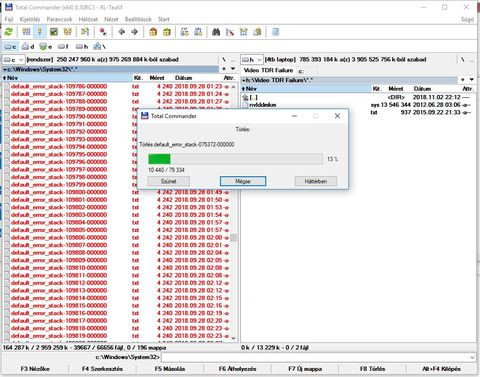Click Alt+F4 Kilépés button
Viewport: 480px width, 377px height.
click(441, 369)
